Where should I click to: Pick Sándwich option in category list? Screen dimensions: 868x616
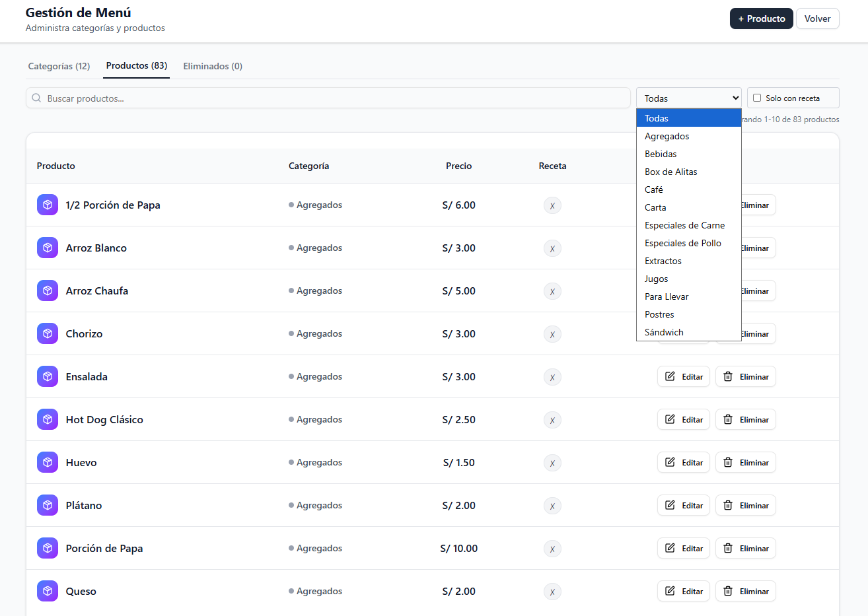coord(664,332)
